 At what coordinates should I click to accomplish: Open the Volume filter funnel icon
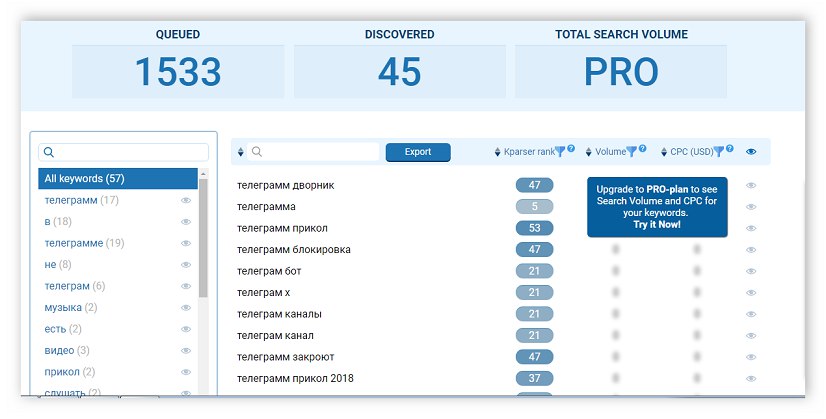tap(632, 152)
